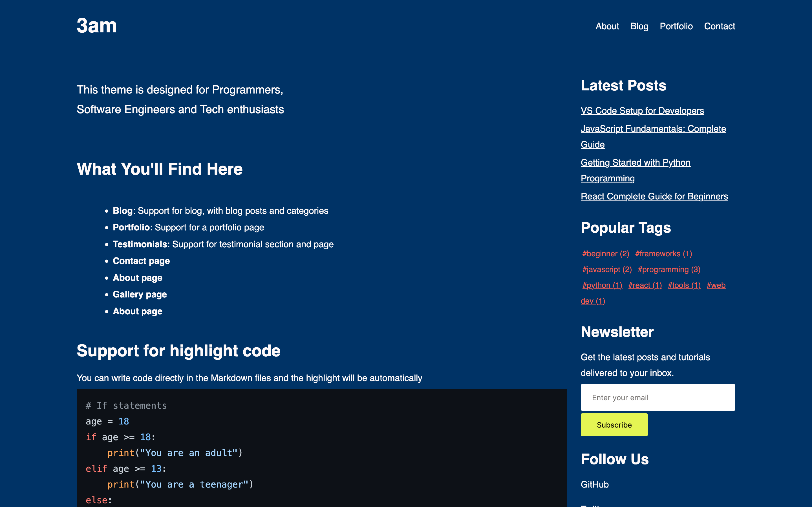Browse posts tagged #programming
812x507 pixels.
click(669, 269)
